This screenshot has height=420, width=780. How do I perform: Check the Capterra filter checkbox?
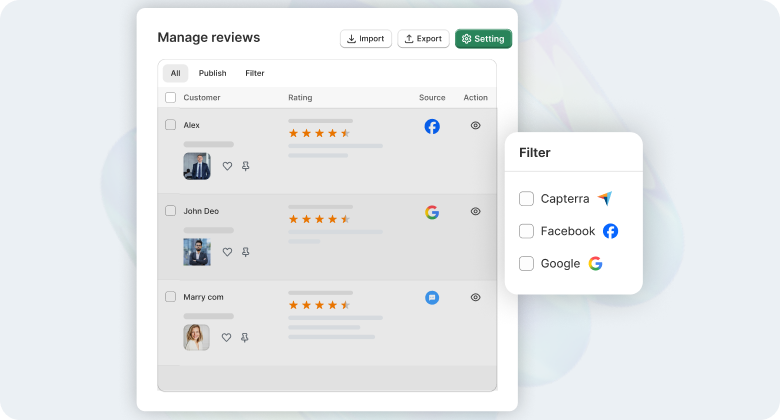pos(526,199)
